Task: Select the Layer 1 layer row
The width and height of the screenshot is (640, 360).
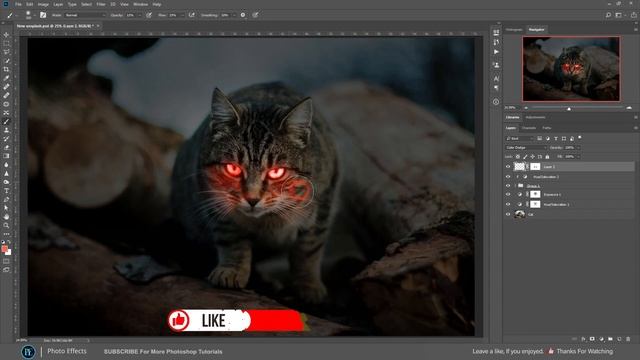Action: point(569,167)
